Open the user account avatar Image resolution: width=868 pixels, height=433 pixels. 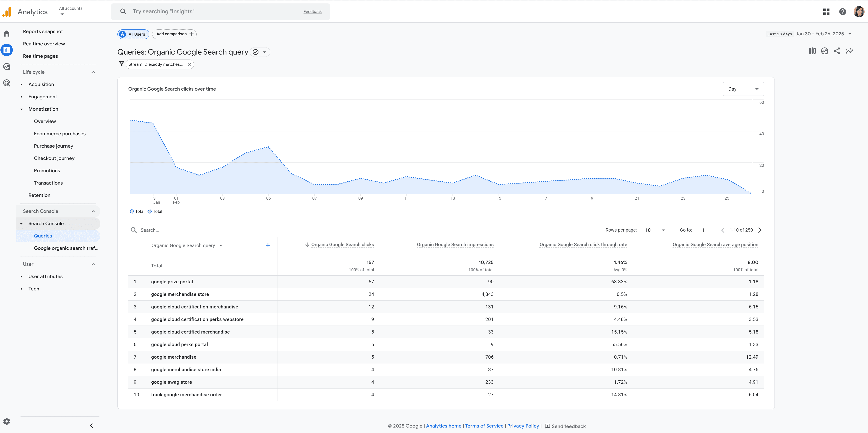[859, 12]
